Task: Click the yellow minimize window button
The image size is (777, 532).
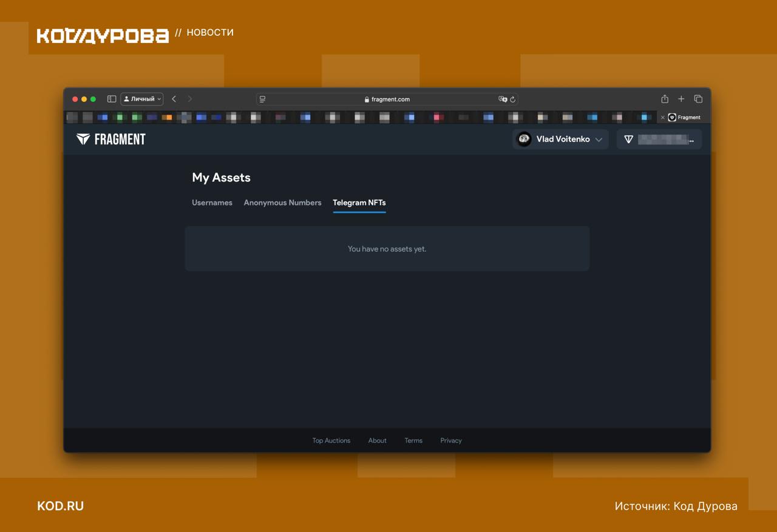Action: coord(84,99)
